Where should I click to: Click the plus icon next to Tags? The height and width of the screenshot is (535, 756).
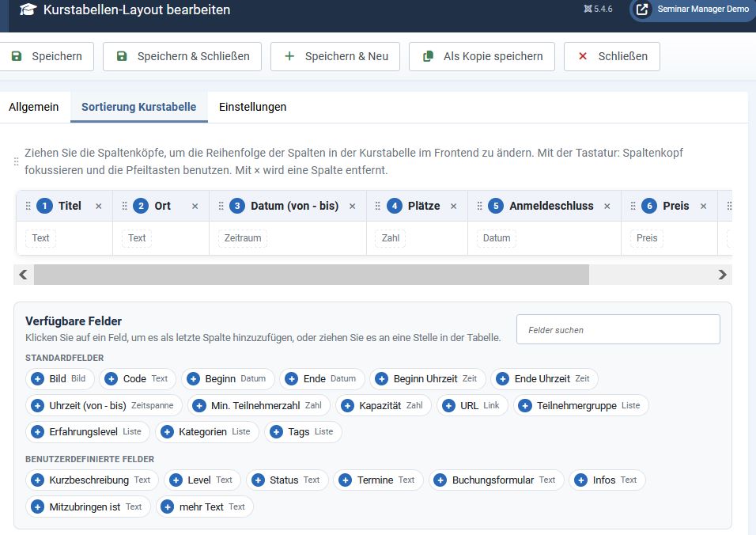click(276, 432)
